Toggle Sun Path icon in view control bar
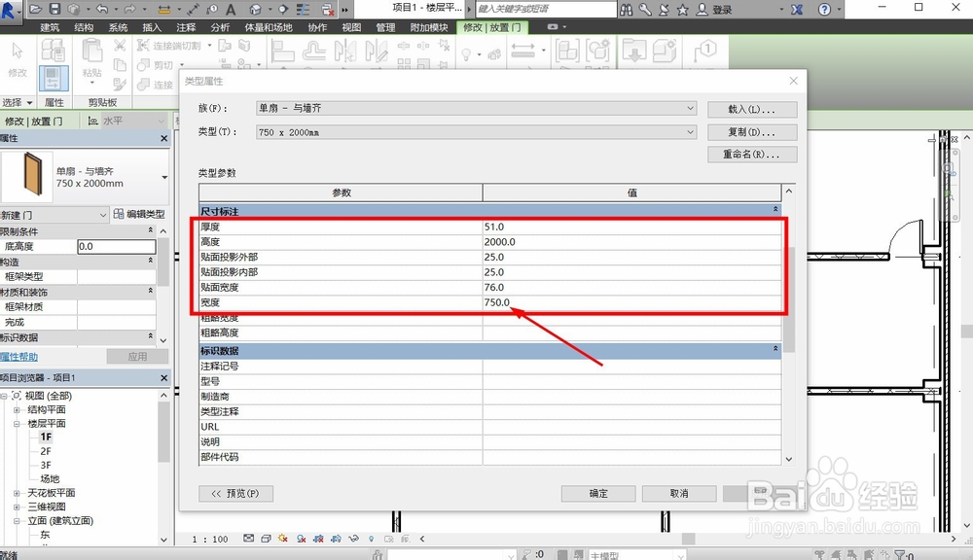The height and width of the screenshot is (560, 973). 283,539
